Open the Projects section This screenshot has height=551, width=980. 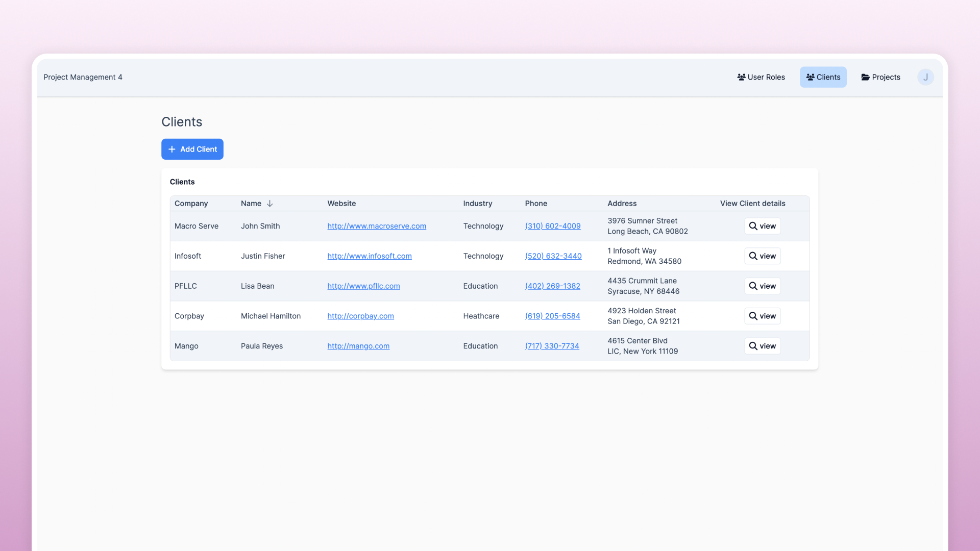(880, 77)
